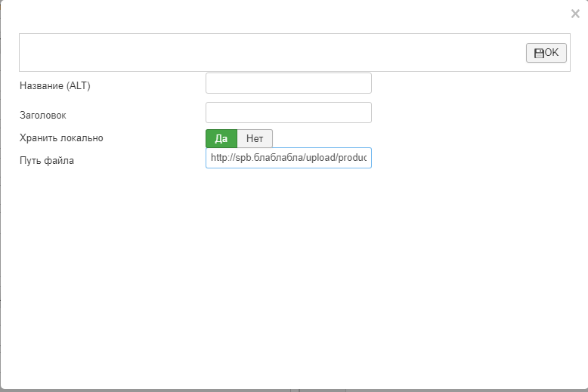Viewport: 588px width, 392px height.
Task: Select Нет for Хранить локально
Action: click(x=255, y=139)
